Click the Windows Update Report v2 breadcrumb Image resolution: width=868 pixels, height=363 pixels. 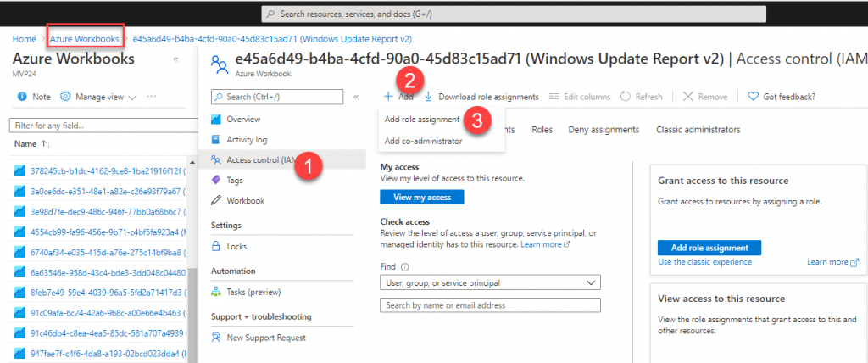click(272, 39)
